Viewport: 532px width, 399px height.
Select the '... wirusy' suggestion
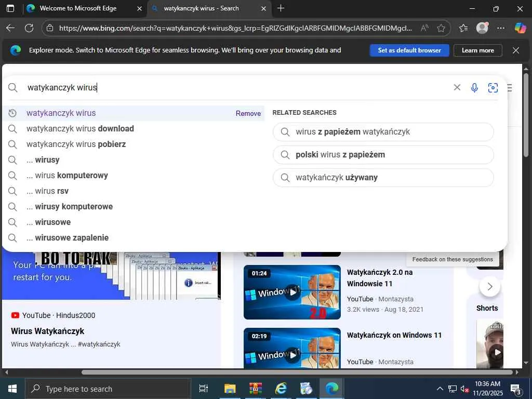pyautogui.click(x=133, y=160)
